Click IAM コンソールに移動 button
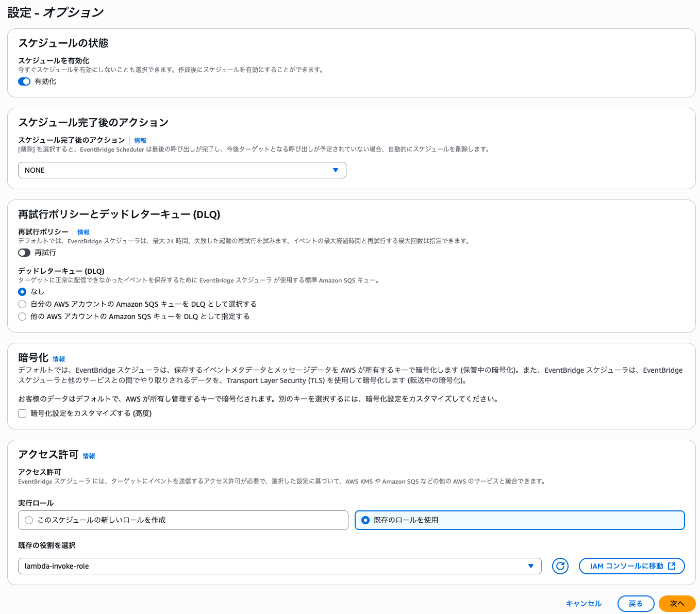 (x=632, y=566)
